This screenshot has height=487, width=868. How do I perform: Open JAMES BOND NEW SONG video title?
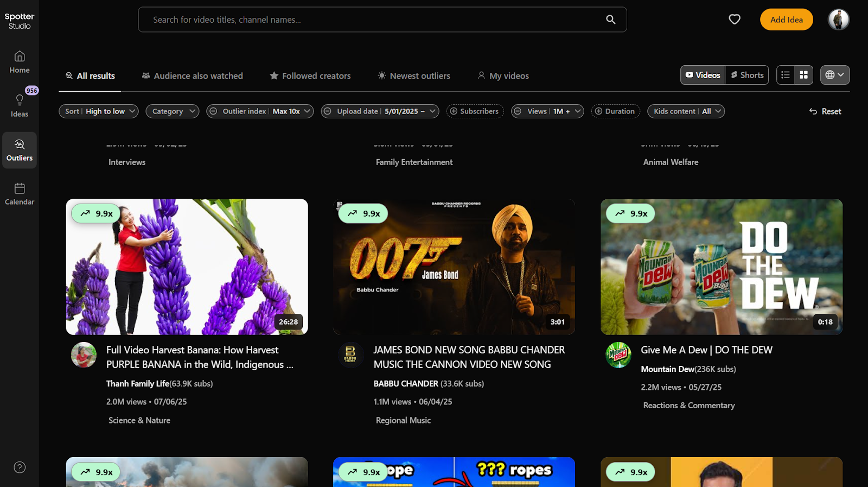(469, 357)
